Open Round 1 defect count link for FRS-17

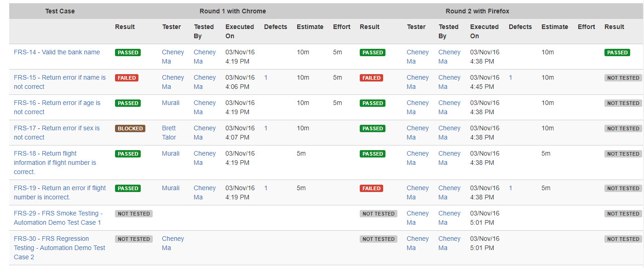click(x=266, y=128)
